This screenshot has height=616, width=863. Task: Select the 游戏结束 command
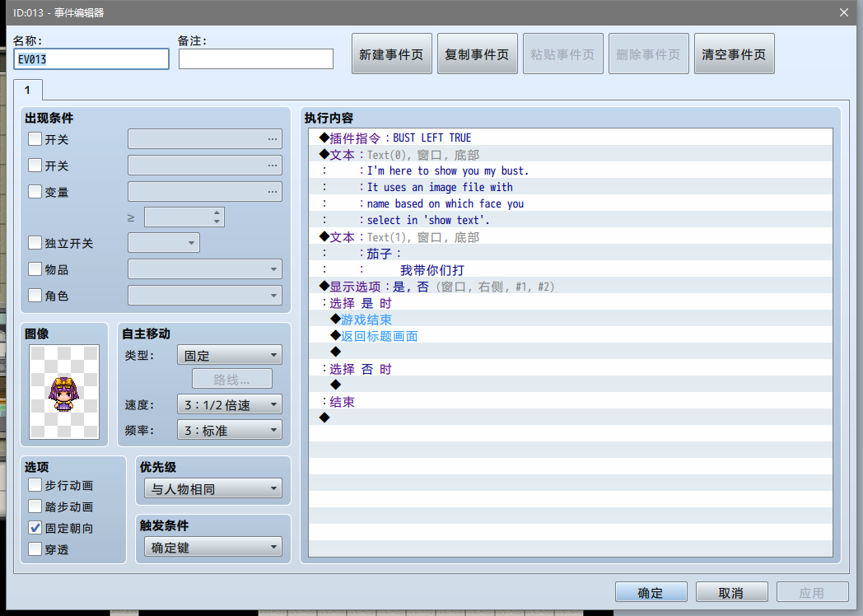click(x=571, y=320)
